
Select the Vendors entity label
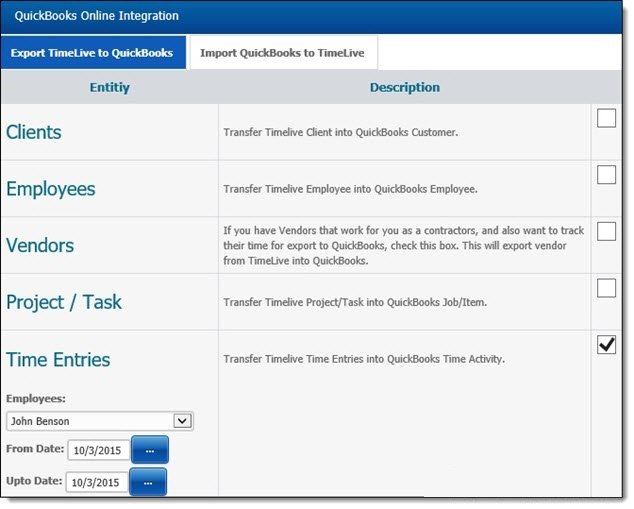pos(40,245)
